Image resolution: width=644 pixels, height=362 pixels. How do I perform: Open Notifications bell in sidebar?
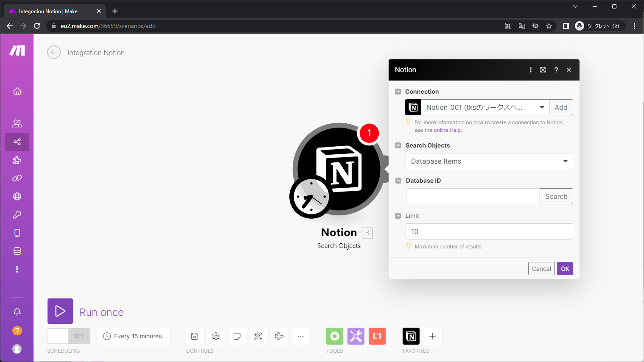tap(17, 312)
